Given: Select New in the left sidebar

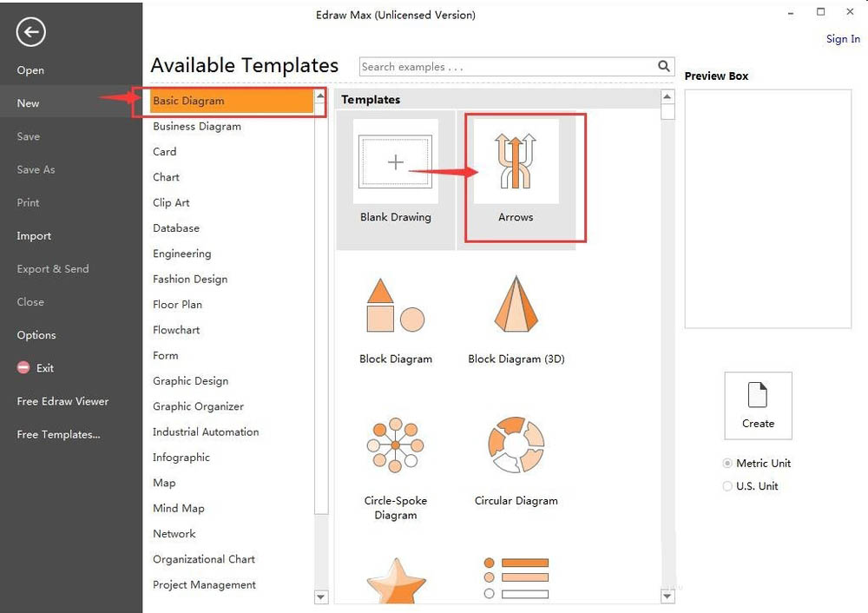Looking at the screenshot, I should click(28, 103).
